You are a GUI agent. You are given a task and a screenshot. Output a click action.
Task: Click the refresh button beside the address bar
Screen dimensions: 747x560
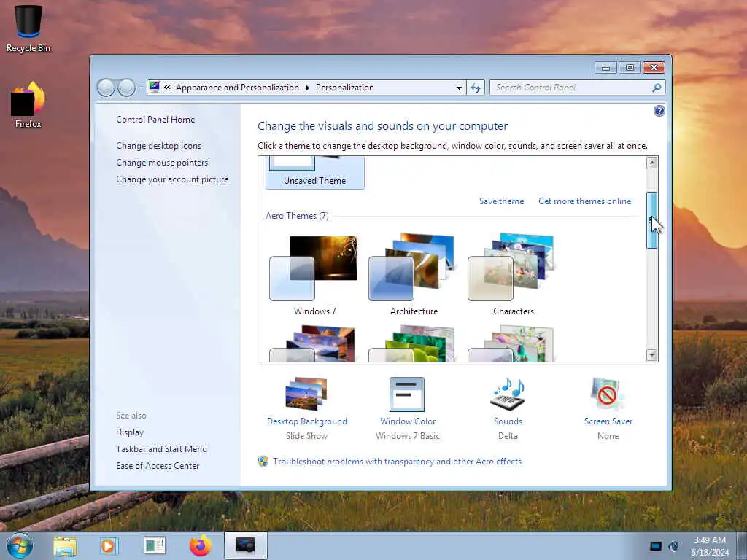coord(476,87)
